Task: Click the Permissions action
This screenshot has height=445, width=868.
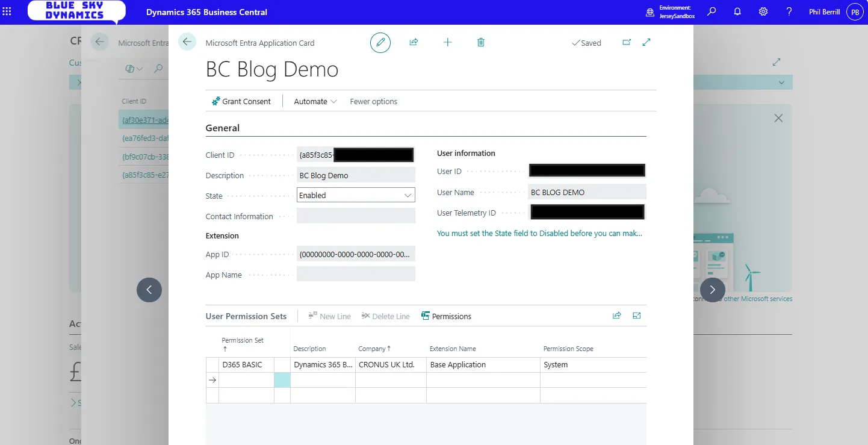Action: click(x=446, y=316)
